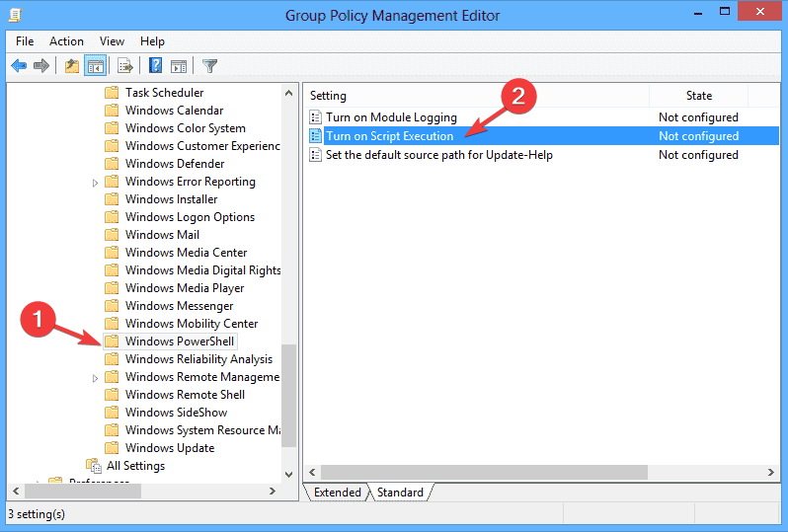Screen dimensions: 788x532
Task: Toggle Show/Hide Console Tree icon
Action: [95, 66]
